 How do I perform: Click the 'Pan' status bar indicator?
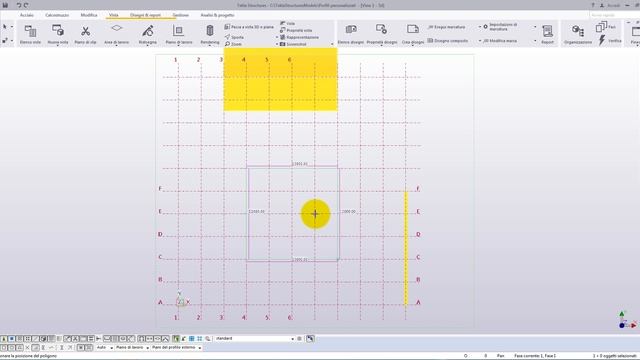500,356
